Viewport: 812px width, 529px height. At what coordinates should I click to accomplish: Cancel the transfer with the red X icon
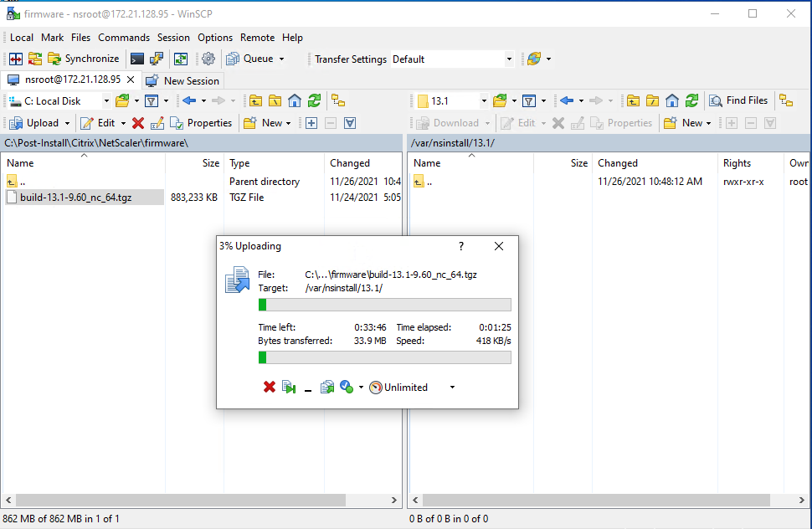269,387
